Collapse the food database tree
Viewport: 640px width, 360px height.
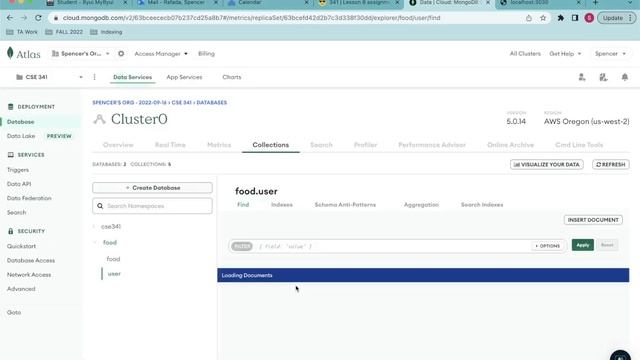point(95,242)
